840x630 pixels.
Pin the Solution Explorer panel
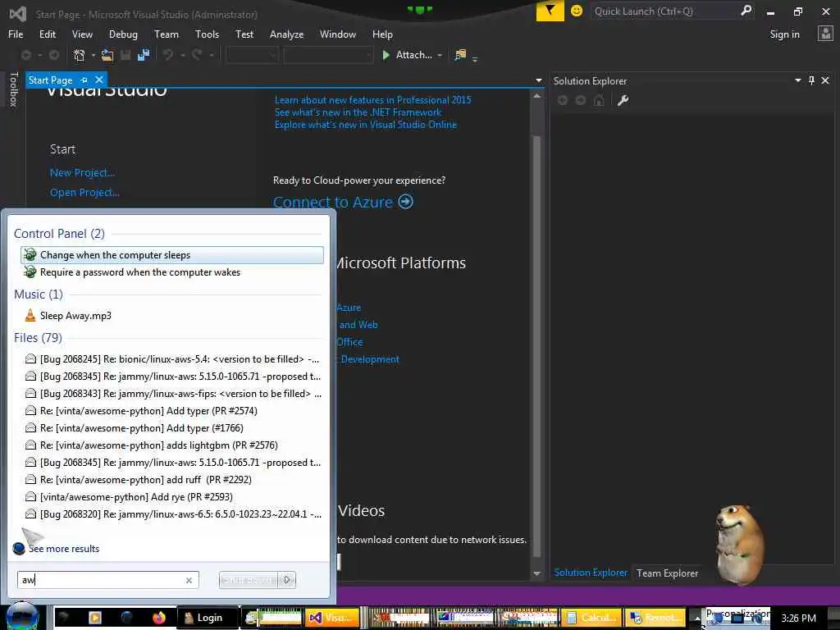pos(811,80)
